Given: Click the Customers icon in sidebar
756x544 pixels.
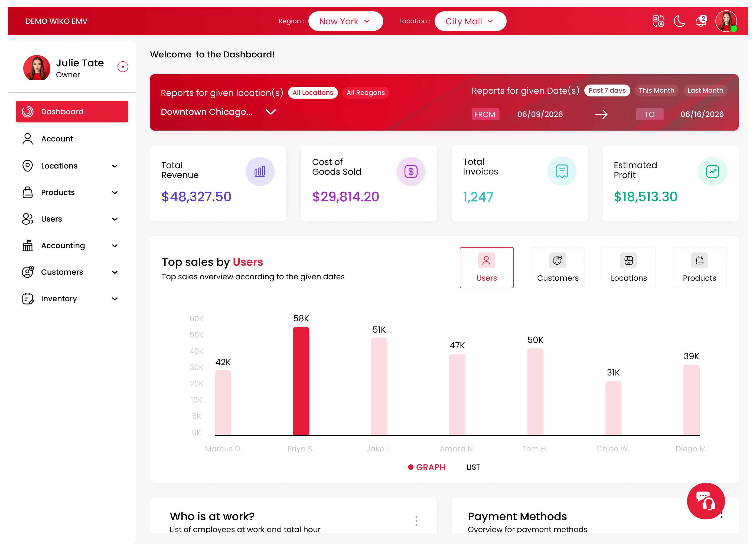Looking at the screenshot, I should (28, 272).
